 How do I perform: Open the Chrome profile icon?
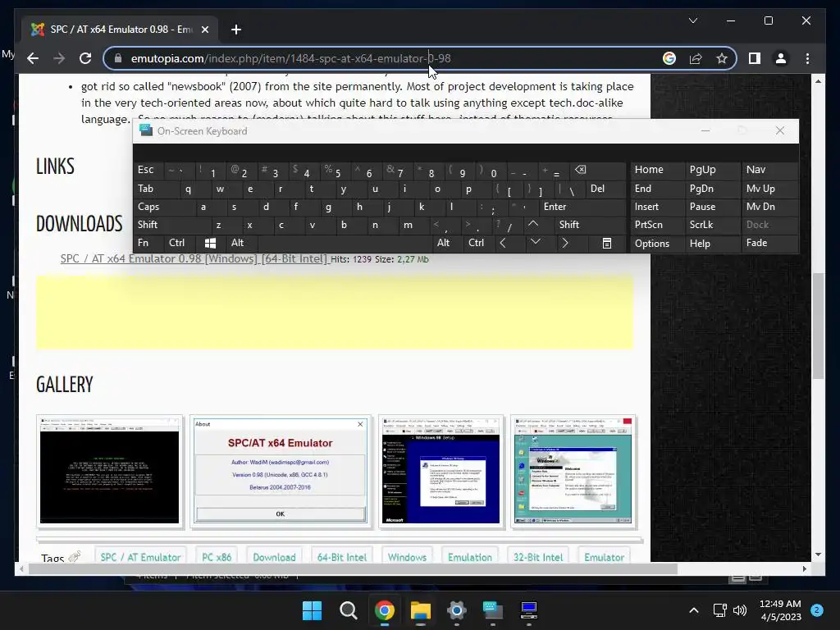pos(781,58)
